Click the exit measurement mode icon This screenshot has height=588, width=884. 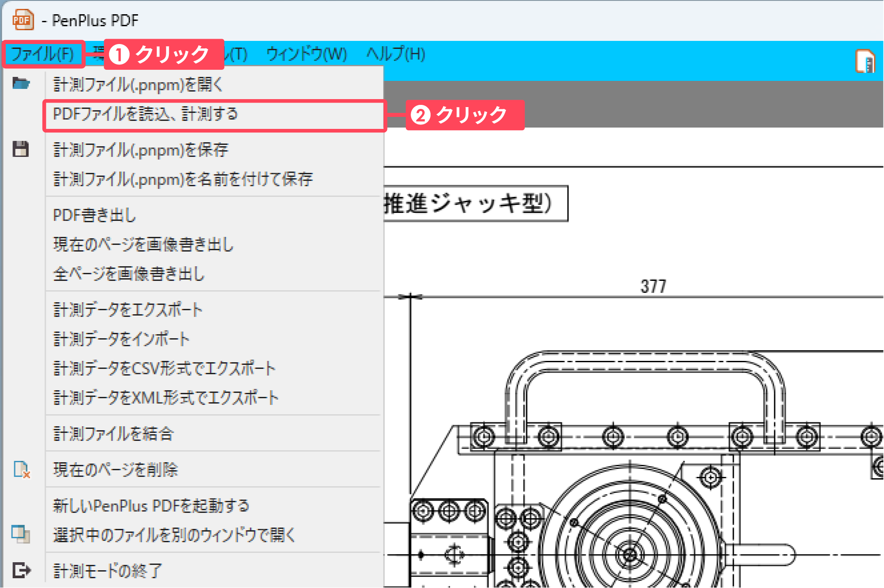click(21, 570)
